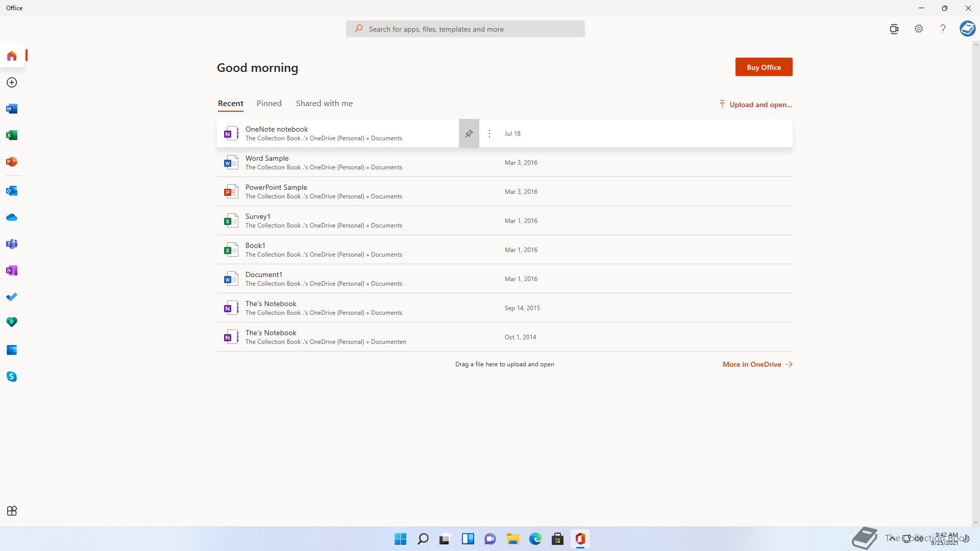Open OneNote from the sidebar
The height and width of the screenshot is (551, 980).
click(12, 270)
